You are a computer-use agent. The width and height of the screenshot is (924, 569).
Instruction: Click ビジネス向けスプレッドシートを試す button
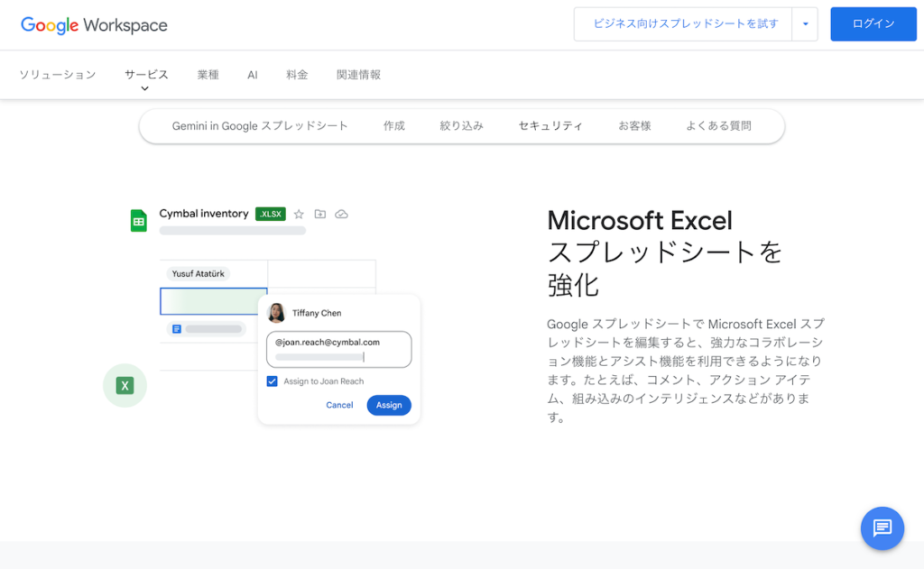(684, 24)
